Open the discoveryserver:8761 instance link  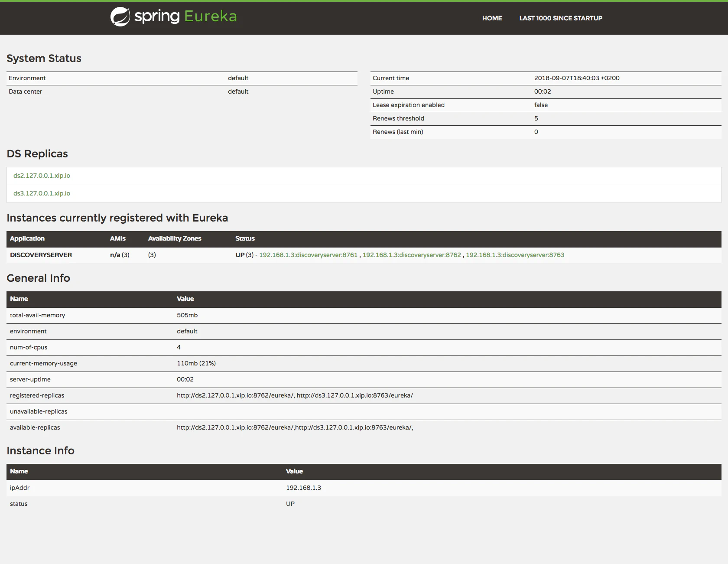pyautogui.click(x=308, y=255)
